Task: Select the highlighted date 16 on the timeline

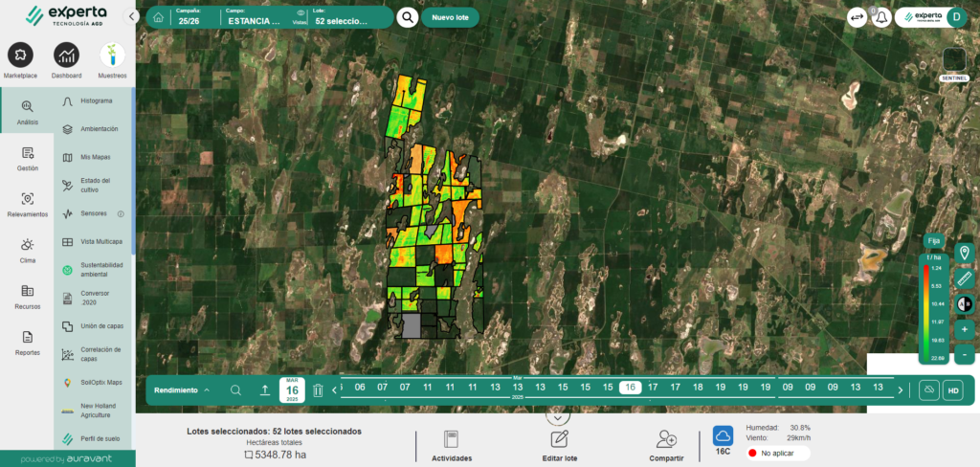Action: point(630,388)
